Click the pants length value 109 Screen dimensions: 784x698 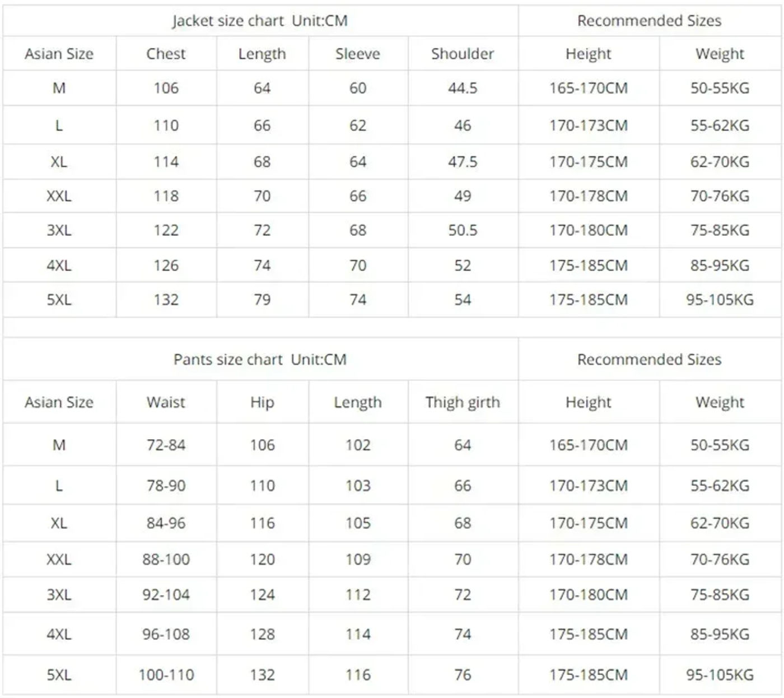pos(358,559)
